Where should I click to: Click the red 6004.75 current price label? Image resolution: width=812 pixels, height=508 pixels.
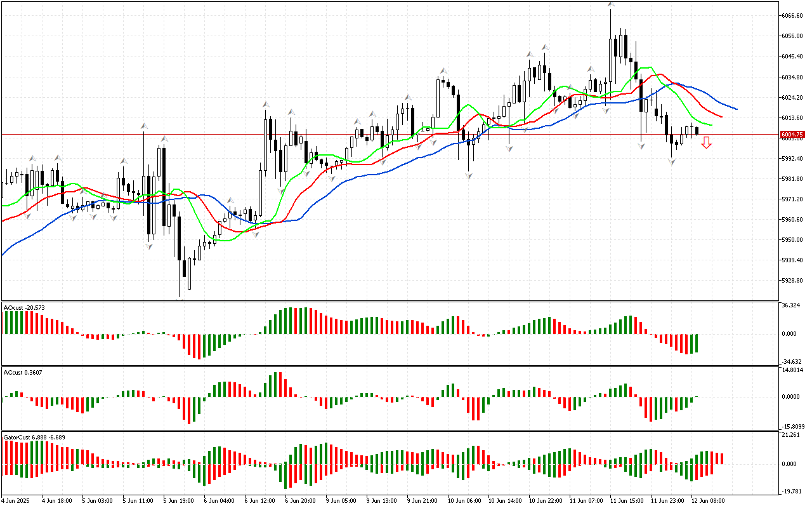coord(792,135)
